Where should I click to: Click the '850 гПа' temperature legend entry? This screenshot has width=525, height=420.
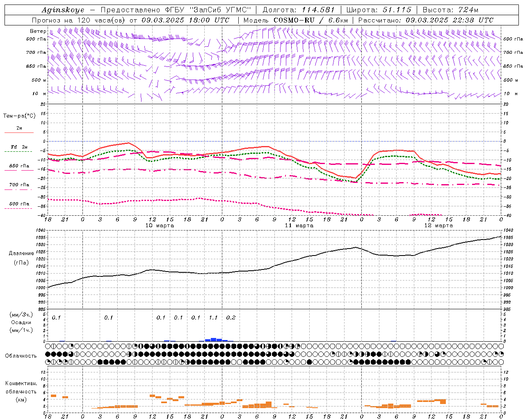(x=19, y=166)
